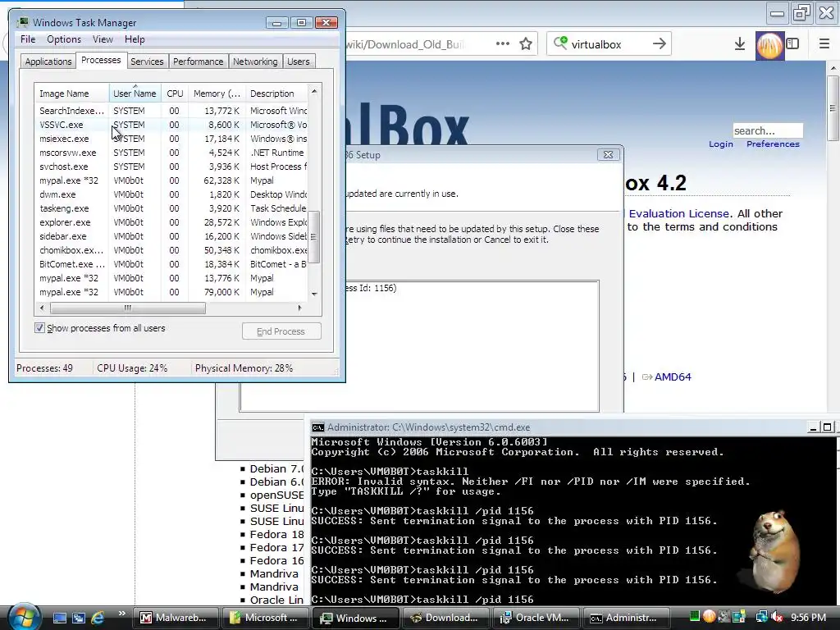Open AMD64 download link
840x630 pixels.
coord(673,377)
